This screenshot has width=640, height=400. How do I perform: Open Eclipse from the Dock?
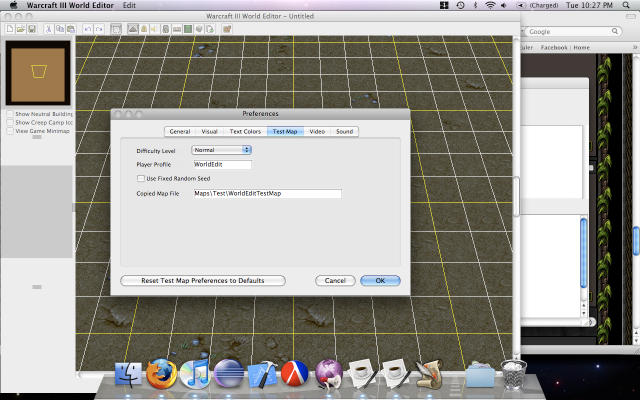click(229, 373)
